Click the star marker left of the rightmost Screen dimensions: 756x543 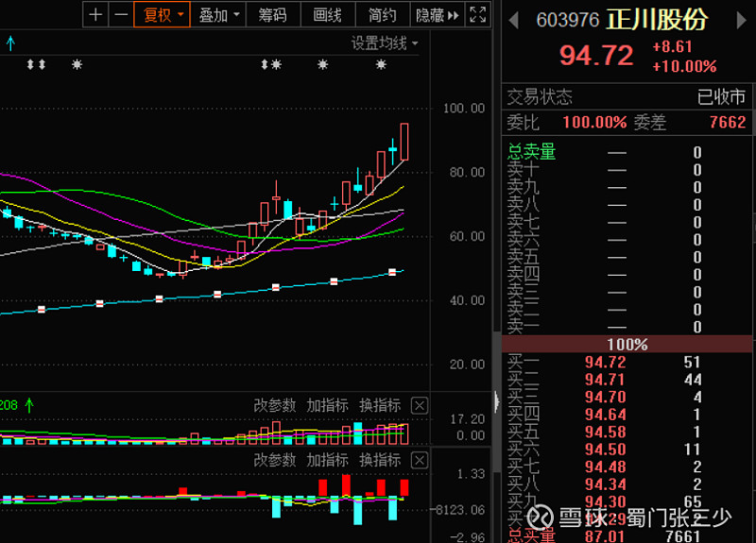pos(323,64)
